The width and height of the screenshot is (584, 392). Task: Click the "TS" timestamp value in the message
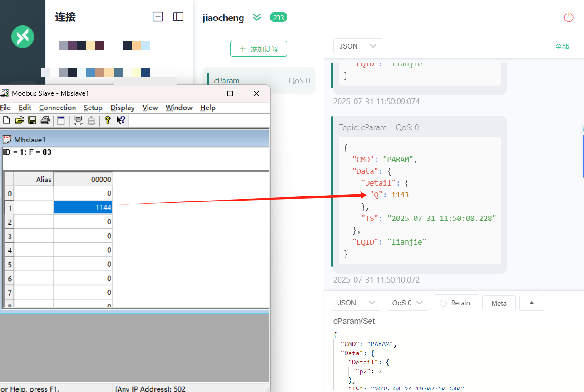(441, 218)
